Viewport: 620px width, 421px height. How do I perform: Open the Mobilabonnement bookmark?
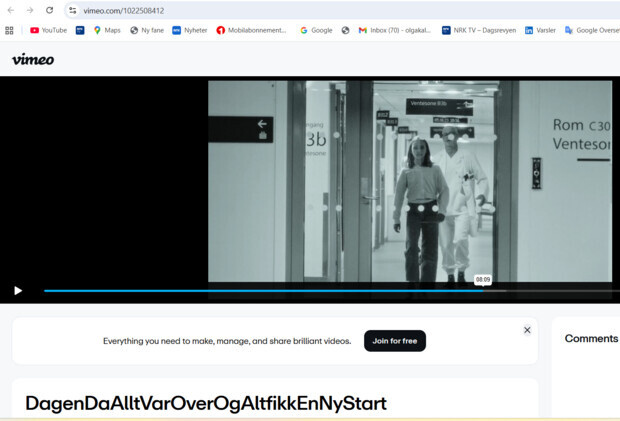tap(252, 30)
